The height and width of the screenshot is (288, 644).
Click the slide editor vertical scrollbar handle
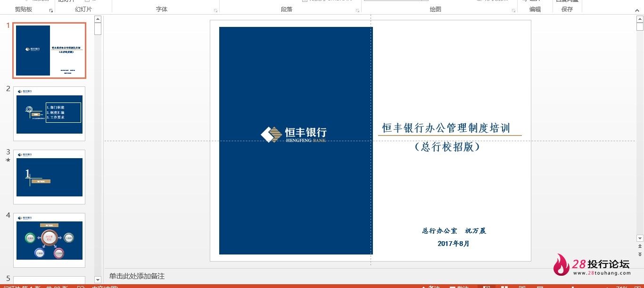coord(640,28)
